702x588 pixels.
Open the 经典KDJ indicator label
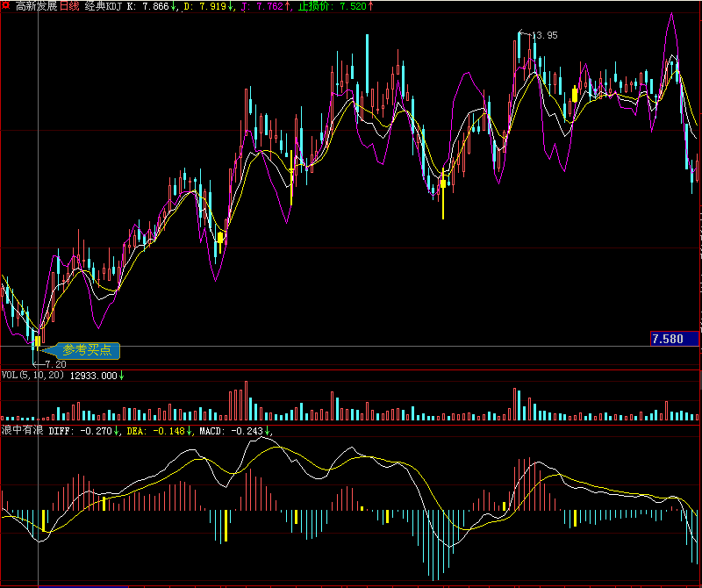point(104,6)
